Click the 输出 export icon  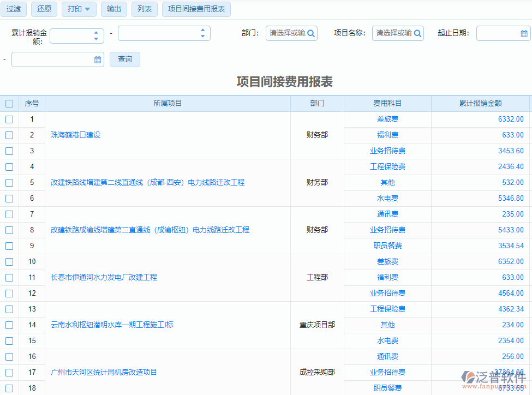(x=113, y=9)
